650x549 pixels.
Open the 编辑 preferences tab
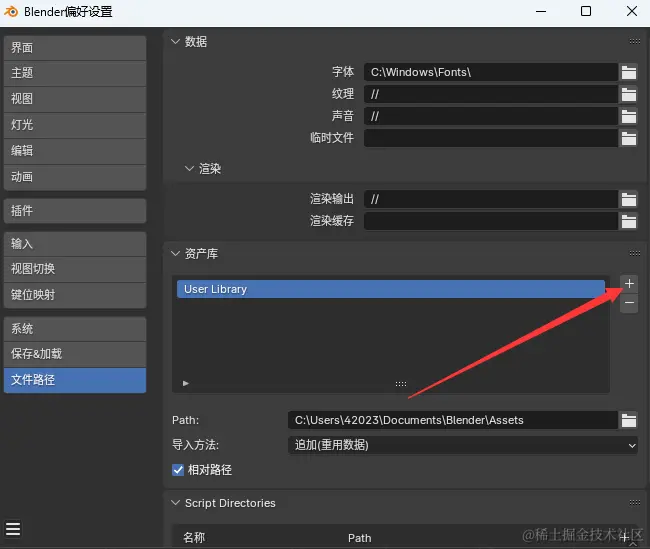tap(75, 151)
